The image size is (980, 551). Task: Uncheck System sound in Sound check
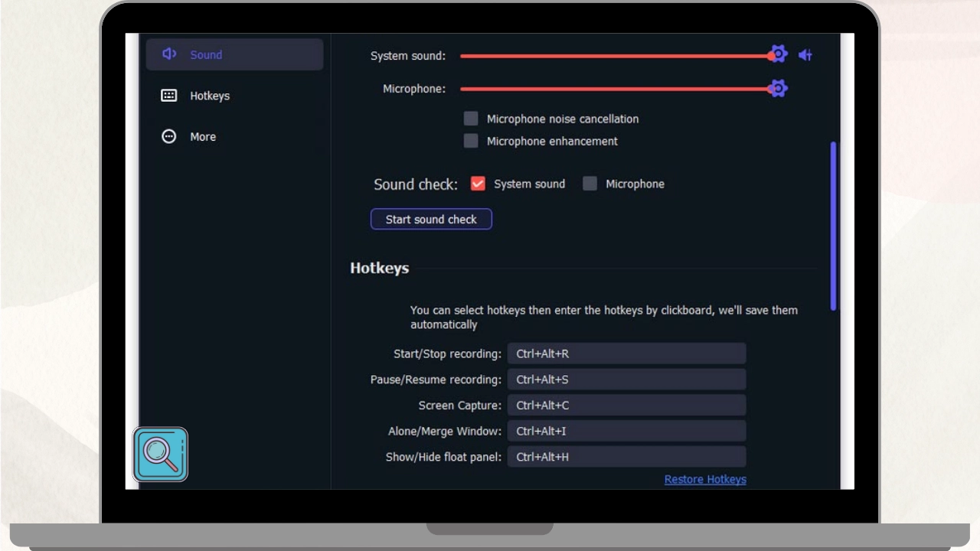(478, 184)
